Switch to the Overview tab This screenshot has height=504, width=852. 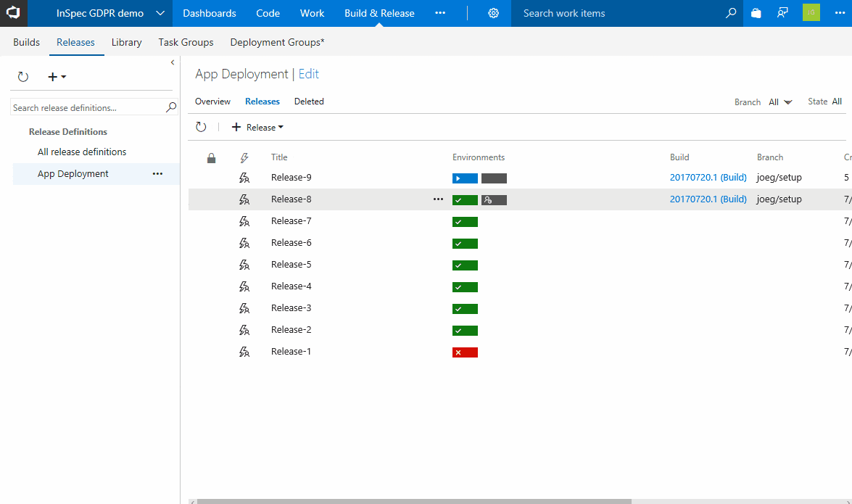click(x=212, y=102)
